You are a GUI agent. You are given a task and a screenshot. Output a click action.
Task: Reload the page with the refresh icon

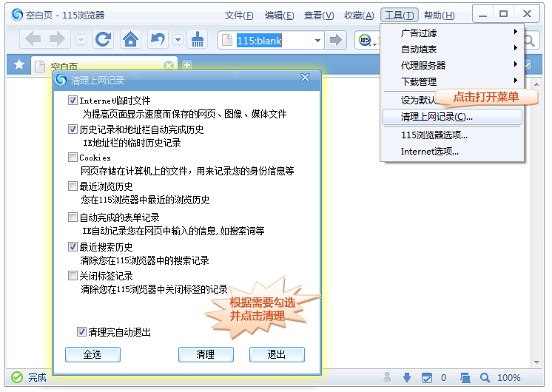point(103,39)
